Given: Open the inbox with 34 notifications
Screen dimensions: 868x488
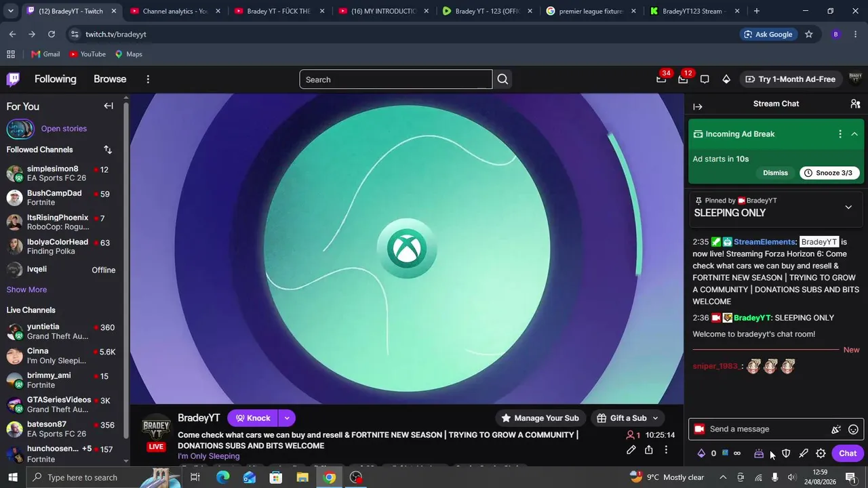Looking at the screenshot, I should (661, 79).
